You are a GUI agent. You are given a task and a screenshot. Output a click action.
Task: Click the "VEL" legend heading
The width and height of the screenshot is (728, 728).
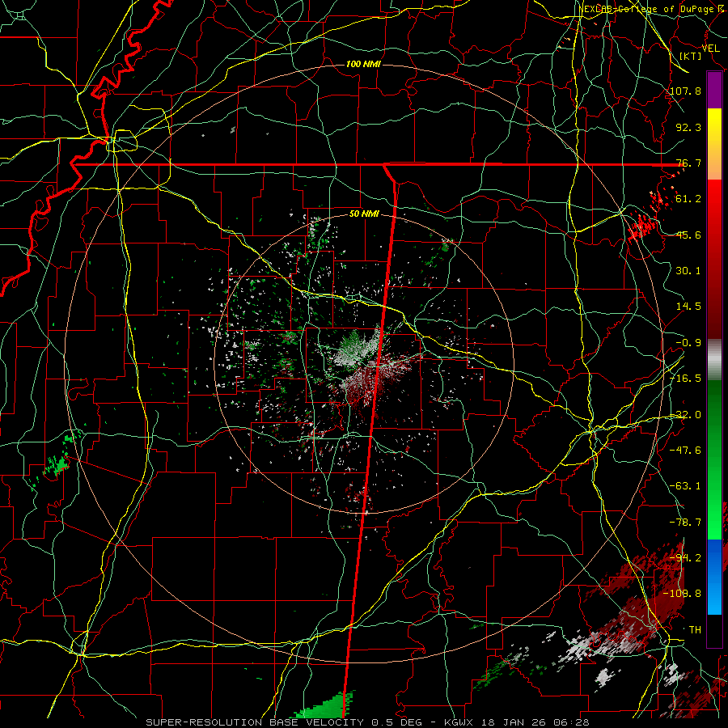[710, 49]
